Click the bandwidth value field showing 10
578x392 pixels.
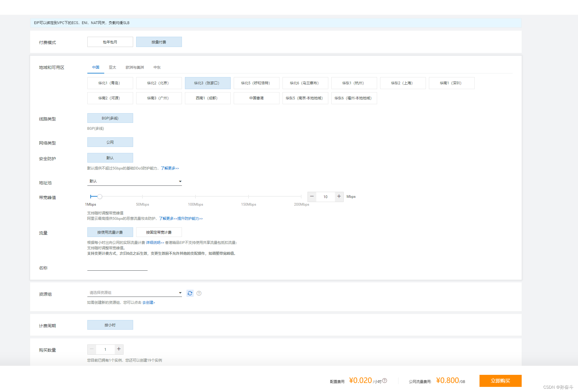pos(325,197)
